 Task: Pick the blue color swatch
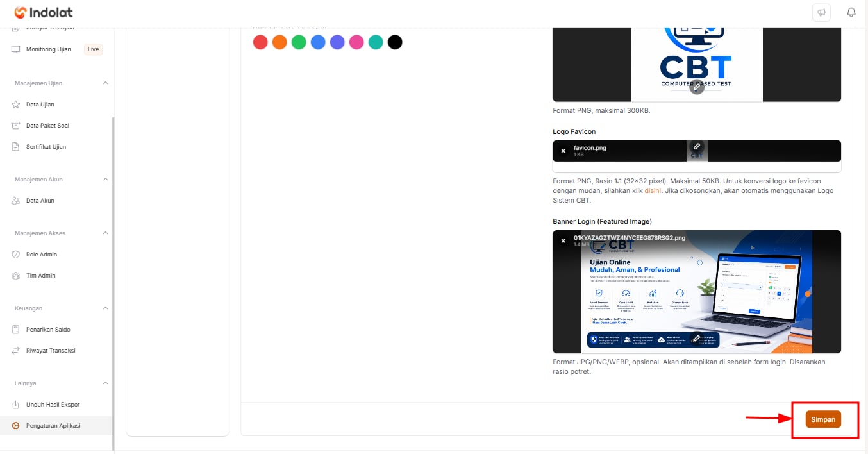tap(318, 42)
